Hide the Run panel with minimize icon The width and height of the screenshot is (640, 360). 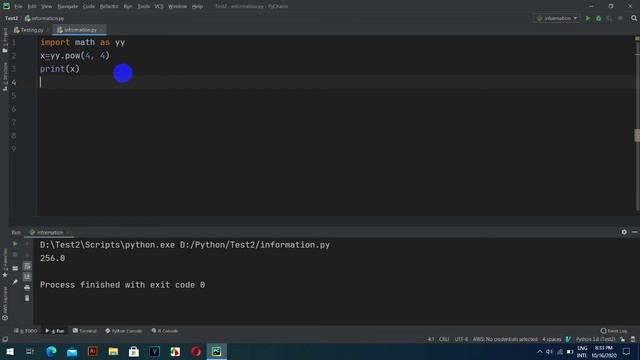point(635,232)
